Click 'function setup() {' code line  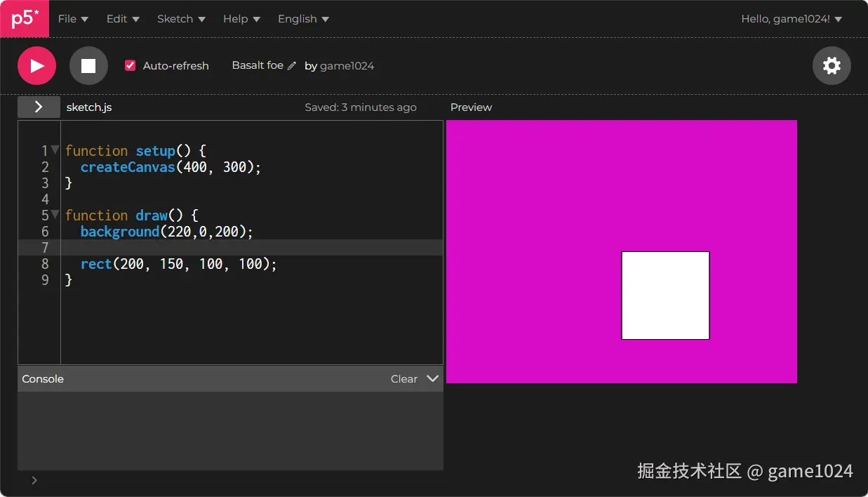[x=135, y=151]
